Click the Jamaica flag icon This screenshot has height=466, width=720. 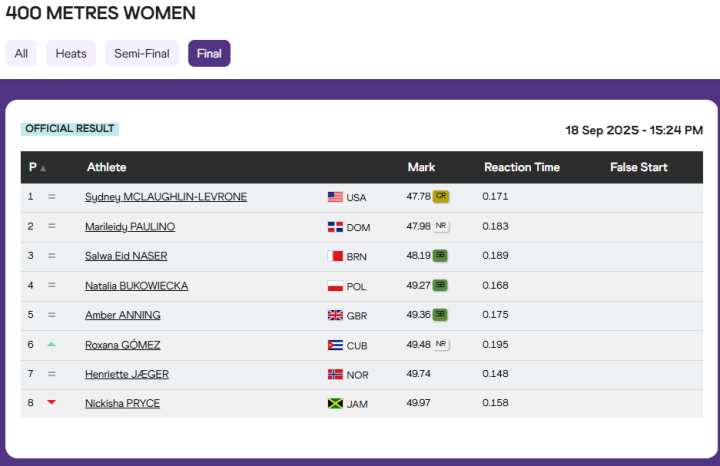click(335, 403)
